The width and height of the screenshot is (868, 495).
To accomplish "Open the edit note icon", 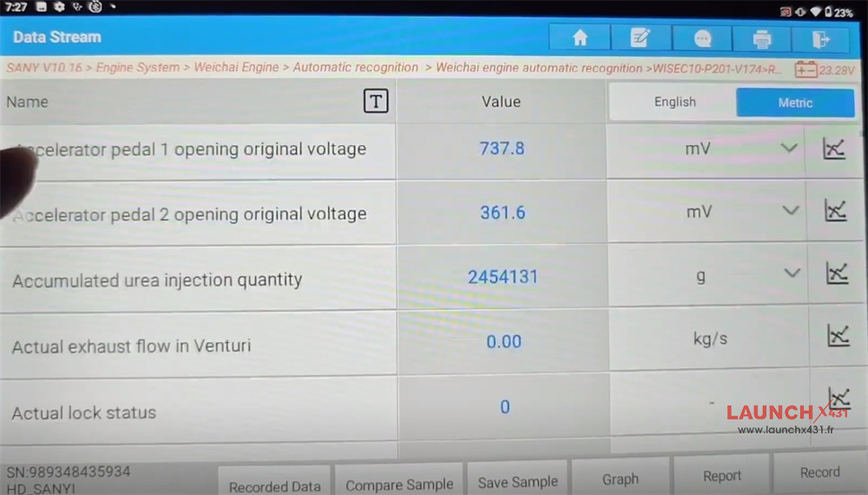I will pyautogui.click(x=641, y=38).
